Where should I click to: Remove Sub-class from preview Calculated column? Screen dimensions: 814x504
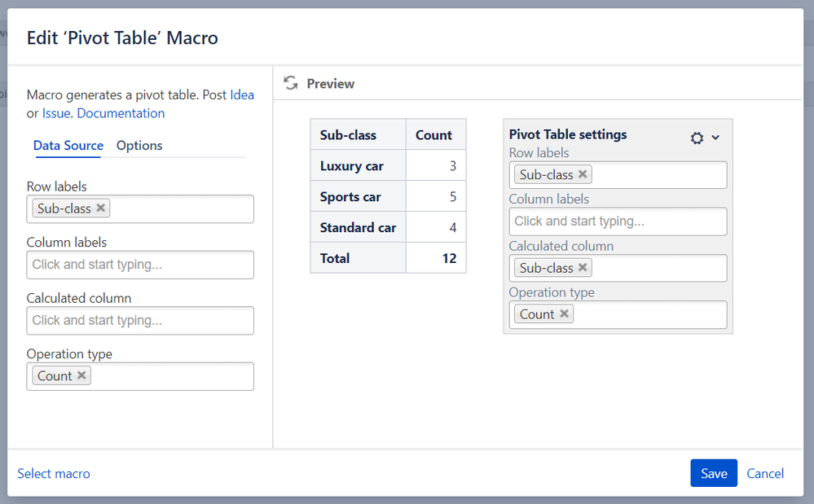[x=583, y=268]
